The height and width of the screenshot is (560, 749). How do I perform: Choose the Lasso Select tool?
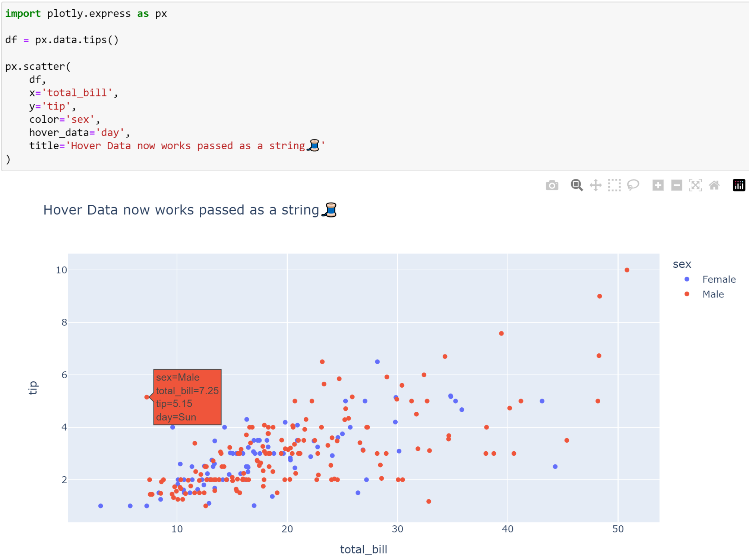[633, 185]
